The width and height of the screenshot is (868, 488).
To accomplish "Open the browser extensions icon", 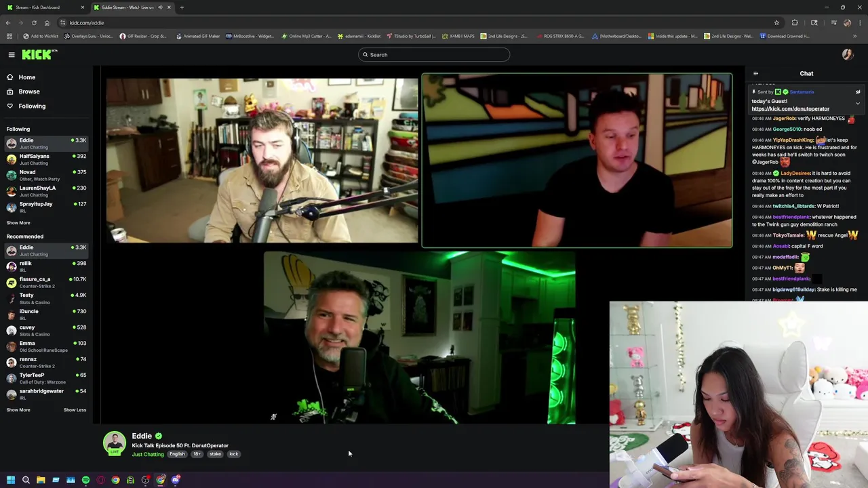I will tap(795, 22).
